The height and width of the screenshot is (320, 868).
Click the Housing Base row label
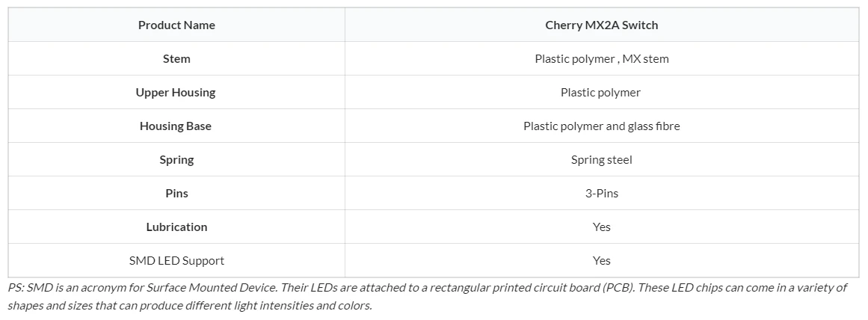(x=176, y=126)
